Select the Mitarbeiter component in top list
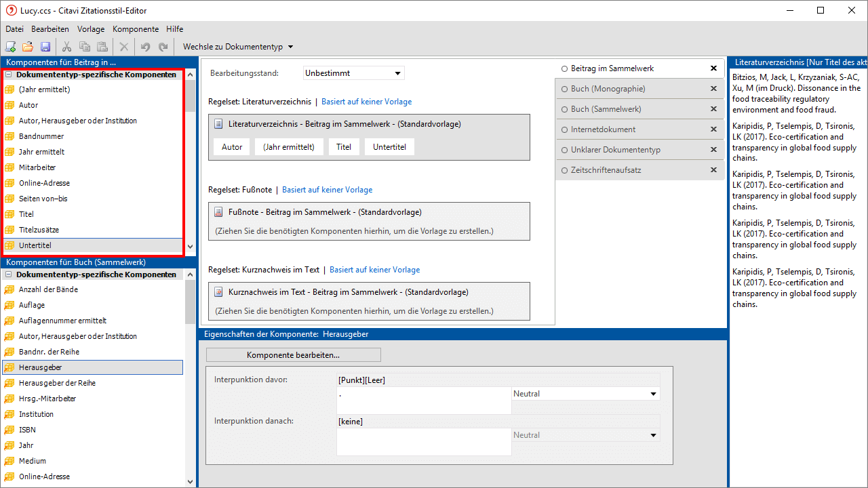 coord(37,167)
